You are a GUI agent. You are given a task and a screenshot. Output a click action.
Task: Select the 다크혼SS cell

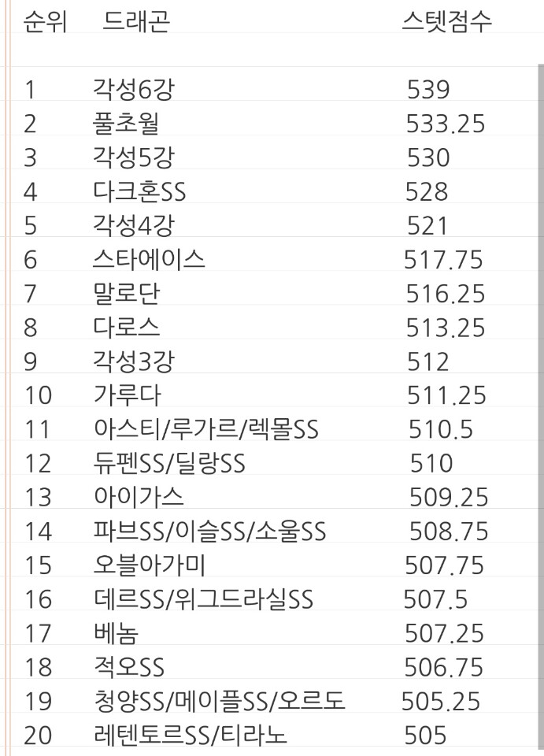(x=139, y=192)
